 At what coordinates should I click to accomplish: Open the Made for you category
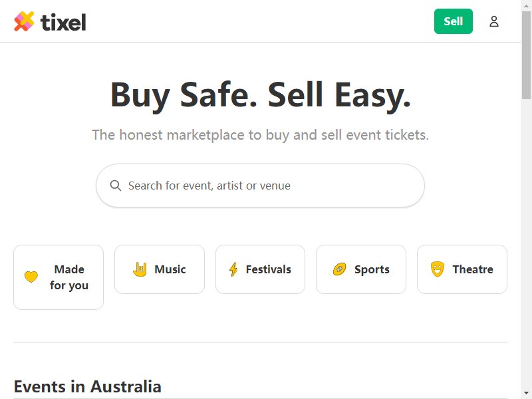[59, 277]
